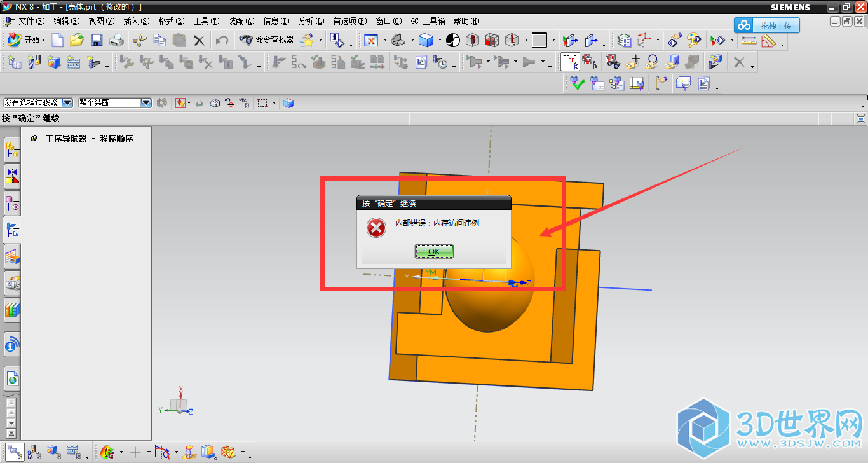Open the Machining Feature Navigator sidebar tab
This screenshot has height=463, width=868.
pos(12,257)
